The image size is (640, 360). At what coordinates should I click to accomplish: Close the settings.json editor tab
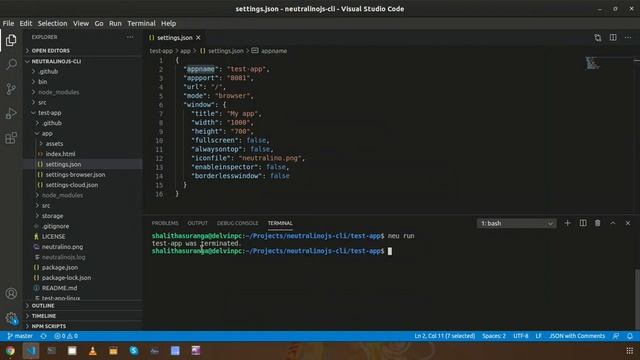point(198,38)
